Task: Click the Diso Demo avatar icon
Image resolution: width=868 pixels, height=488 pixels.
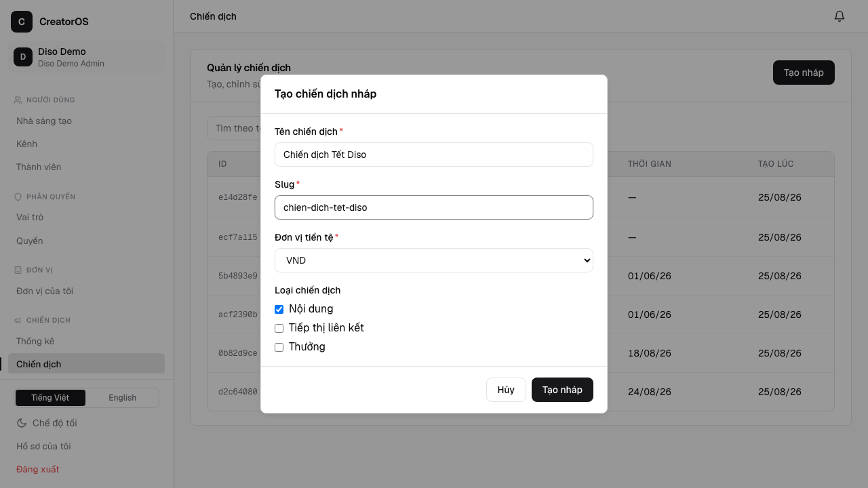Action: coord(23,57)
